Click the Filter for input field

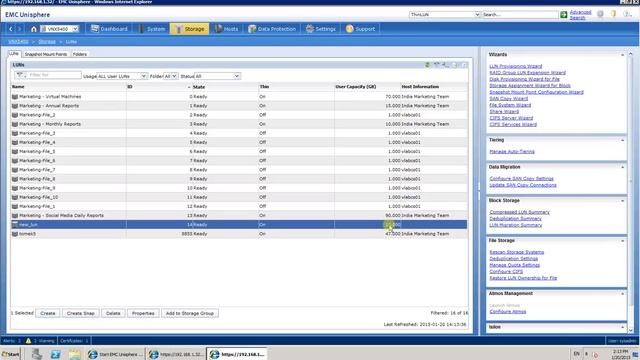(x=54, y=75)
